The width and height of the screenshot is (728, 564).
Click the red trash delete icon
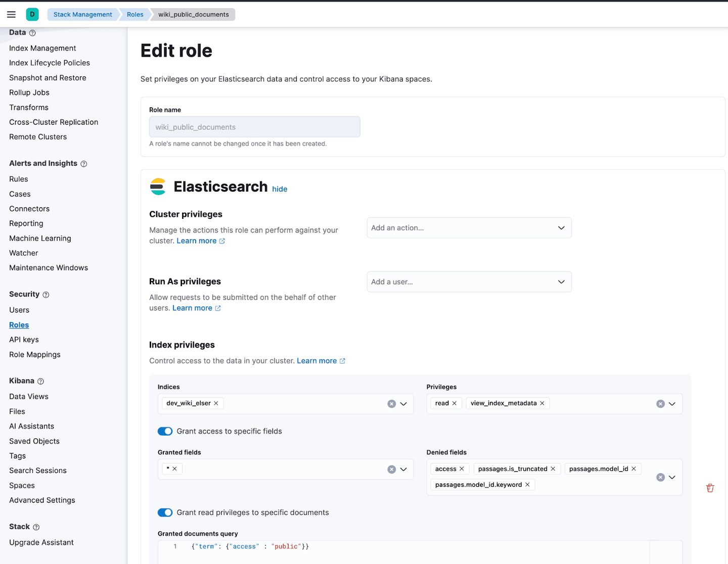[x=710, y=488]
